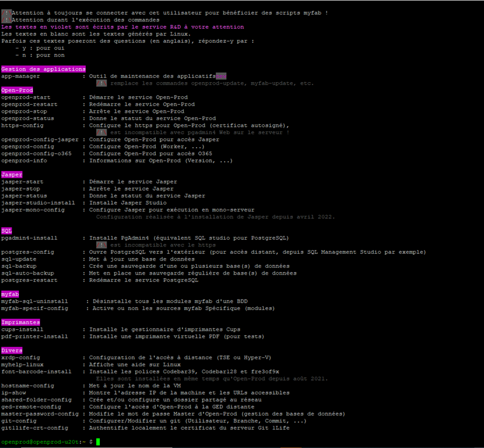
Task: Select the 'myhelp-linux' command name
Action: [22, 365]
